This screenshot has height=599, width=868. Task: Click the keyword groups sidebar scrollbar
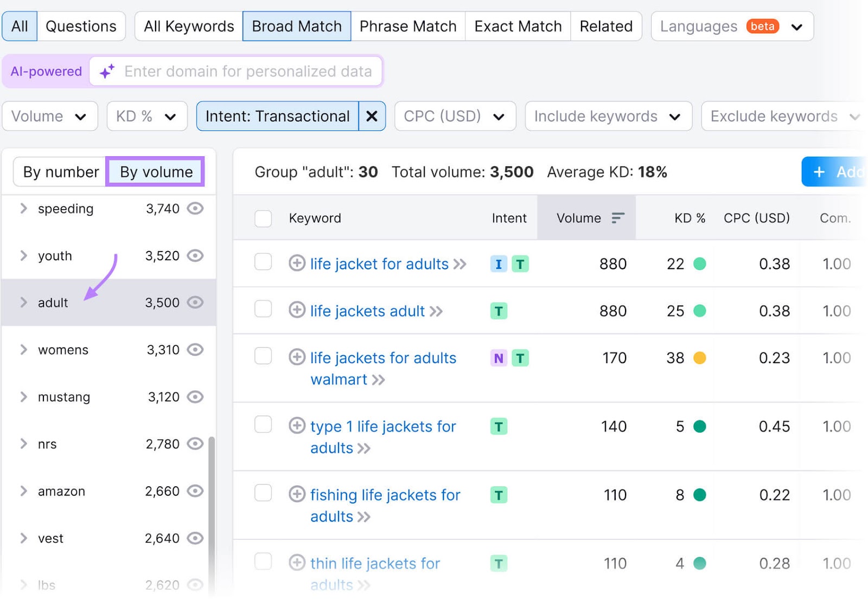212,515
